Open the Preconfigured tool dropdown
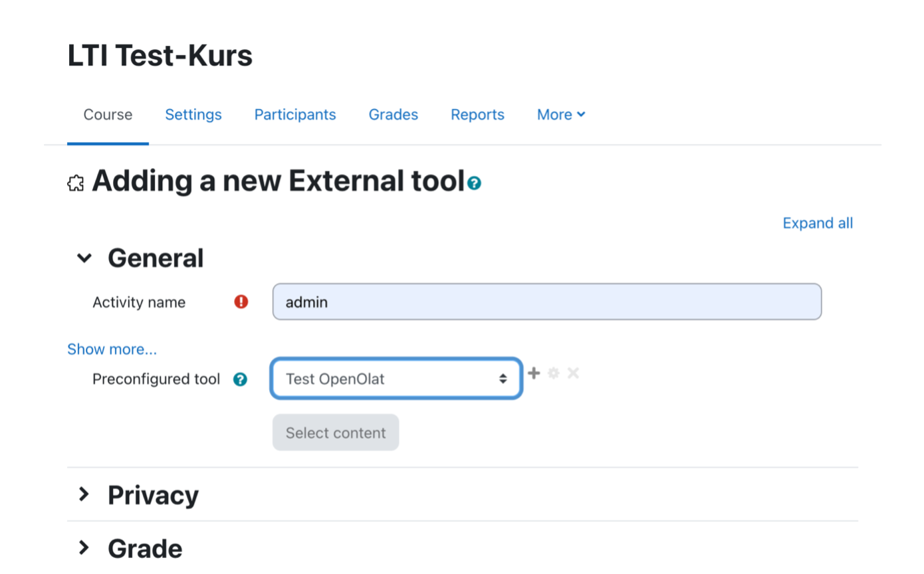Image resolution: width=924 pixels, height=574 pixels. point(396,379)
